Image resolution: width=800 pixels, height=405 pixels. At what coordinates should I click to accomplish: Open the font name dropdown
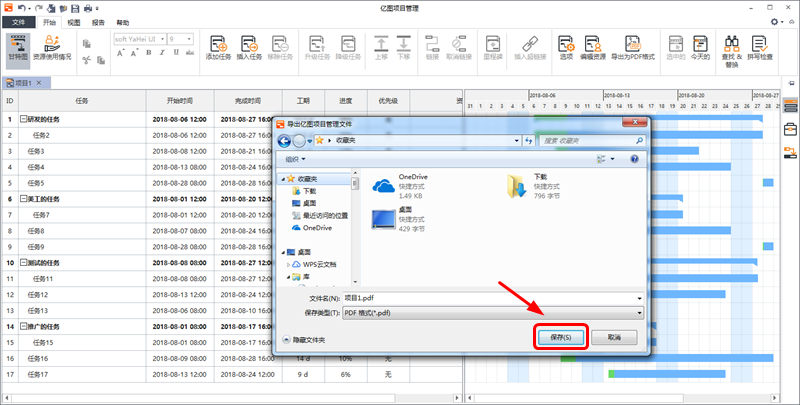click(162, 39)
